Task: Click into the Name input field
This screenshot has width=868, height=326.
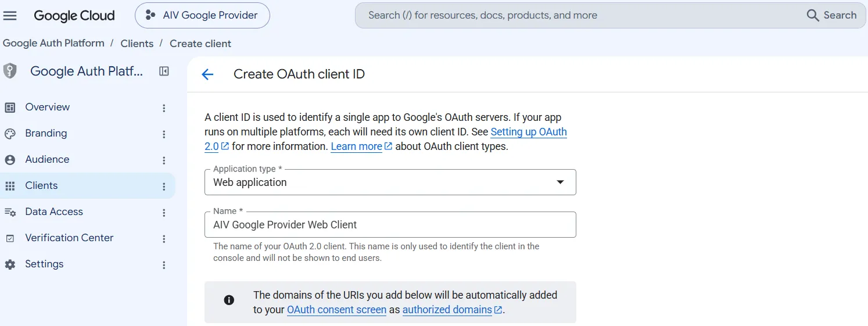Action: [x=390, y=224]
